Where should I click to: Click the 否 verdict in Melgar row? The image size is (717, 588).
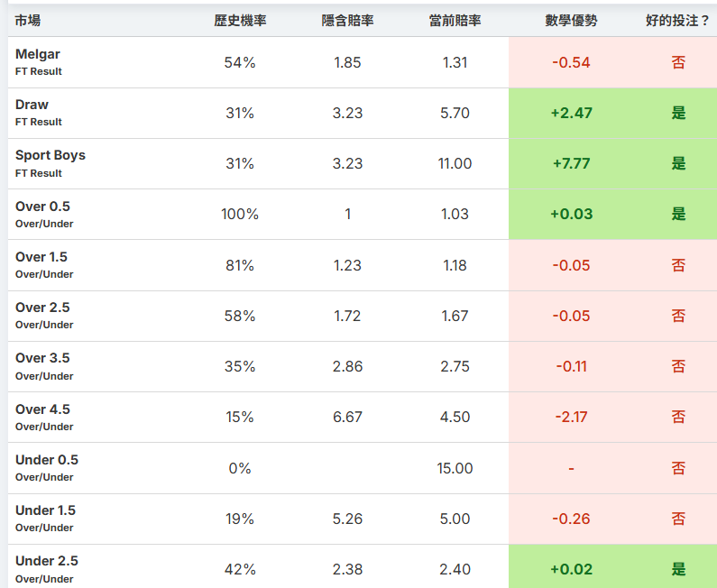678,62
